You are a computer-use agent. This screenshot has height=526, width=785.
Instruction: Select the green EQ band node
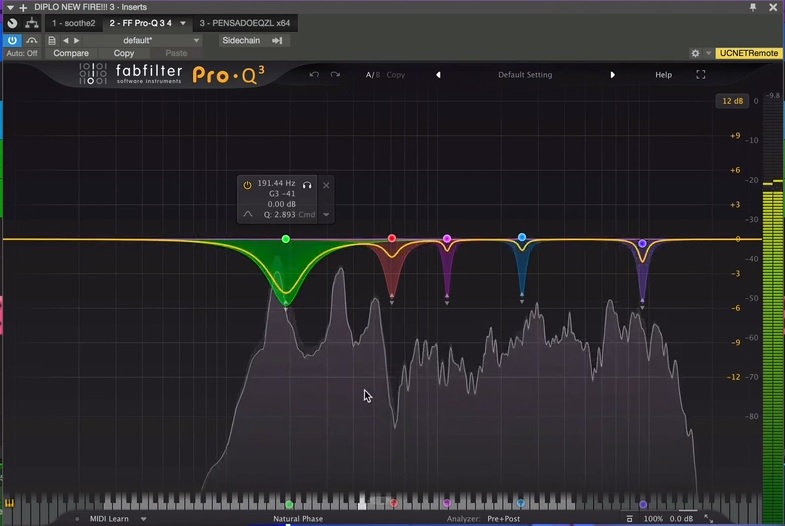pyautogui.click(x=286, y=239)
